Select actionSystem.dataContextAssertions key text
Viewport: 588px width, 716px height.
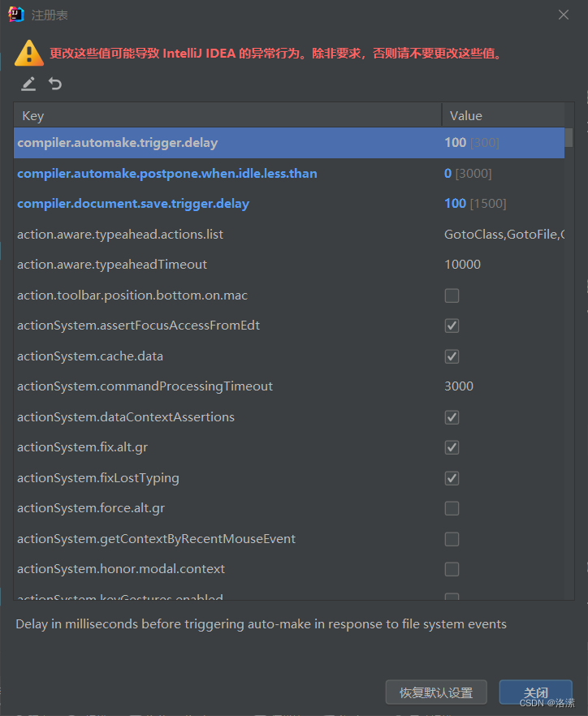(126, 417)
